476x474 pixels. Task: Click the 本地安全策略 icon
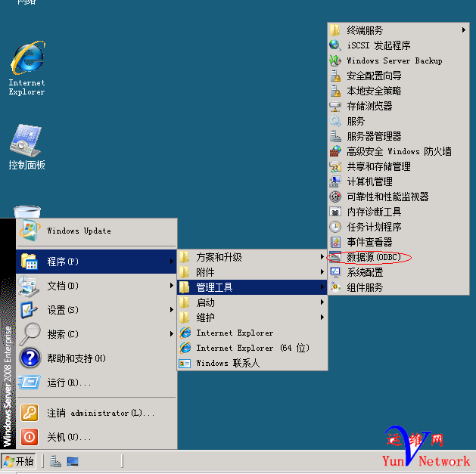coord(335,91)
